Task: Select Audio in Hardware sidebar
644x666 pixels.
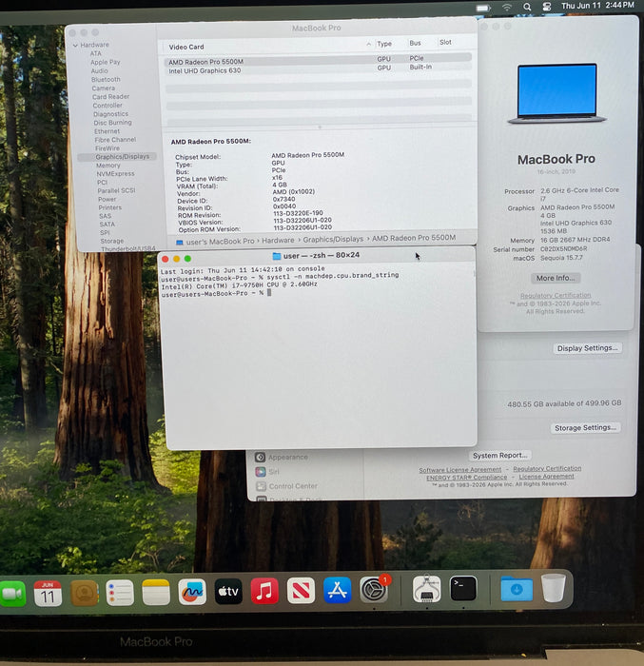Action: [x=99, y=71]
